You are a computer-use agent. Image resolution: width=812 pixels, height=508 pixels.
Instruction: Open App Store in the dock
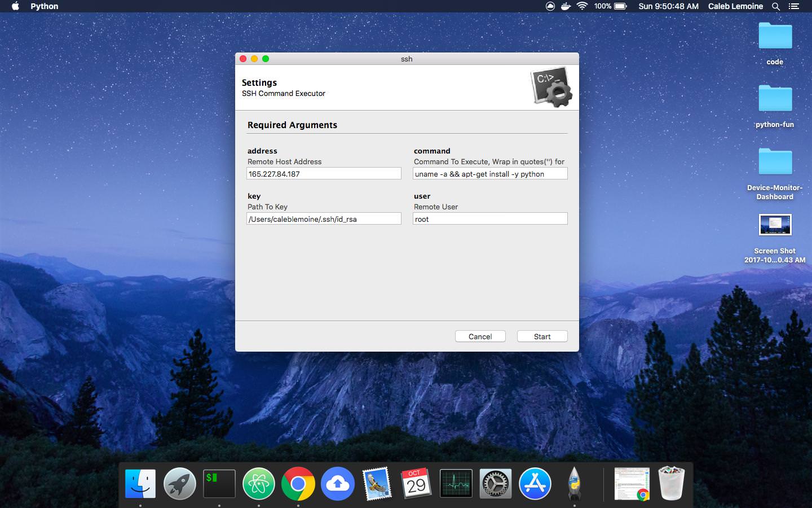[535, 484]
